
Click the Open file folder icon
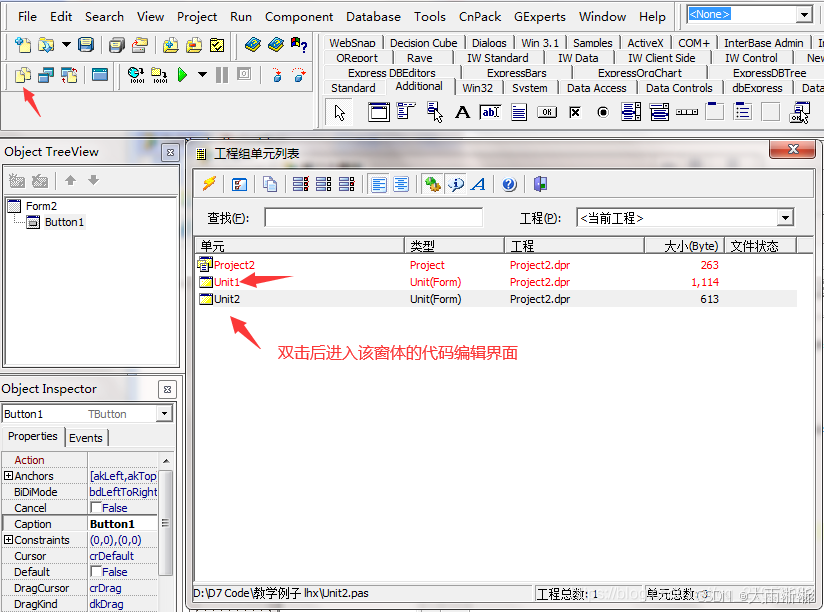click(x=46, y=45)
